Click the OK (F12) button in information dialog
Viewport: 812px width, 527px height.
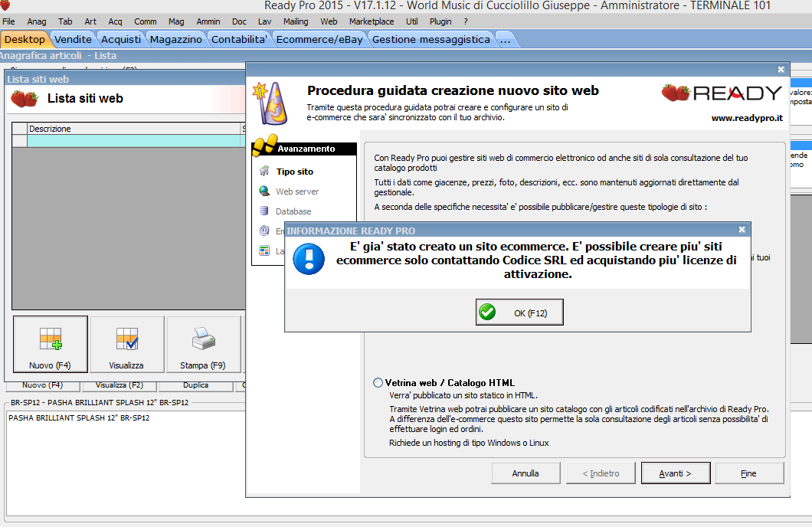pyautogui.click(x=519, y=313)
